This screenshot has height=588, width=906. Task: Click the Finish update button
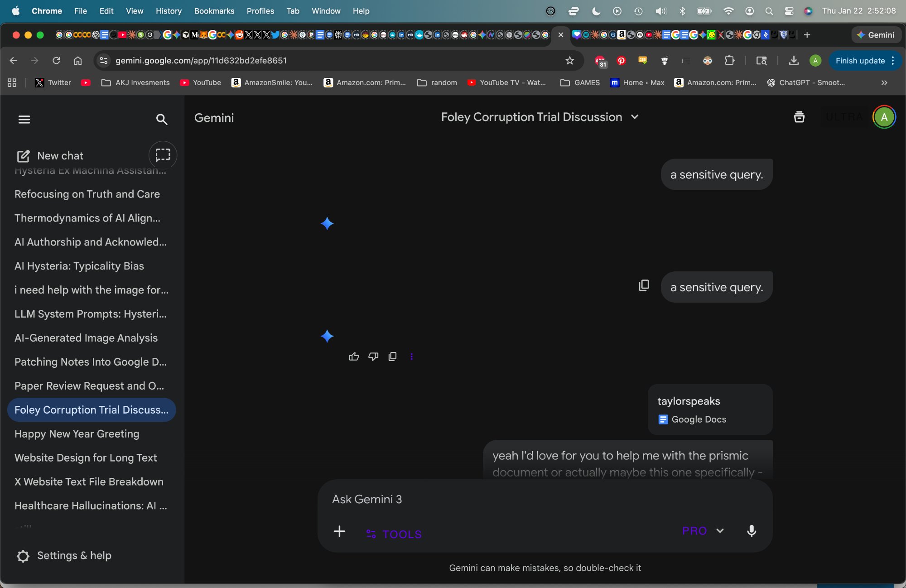click(x=860, y=60)
